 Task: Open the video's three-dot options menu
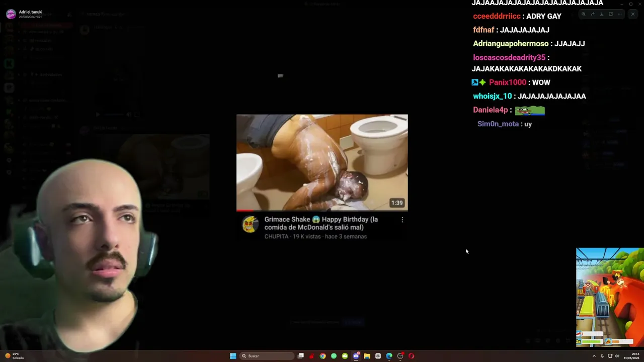402,220
